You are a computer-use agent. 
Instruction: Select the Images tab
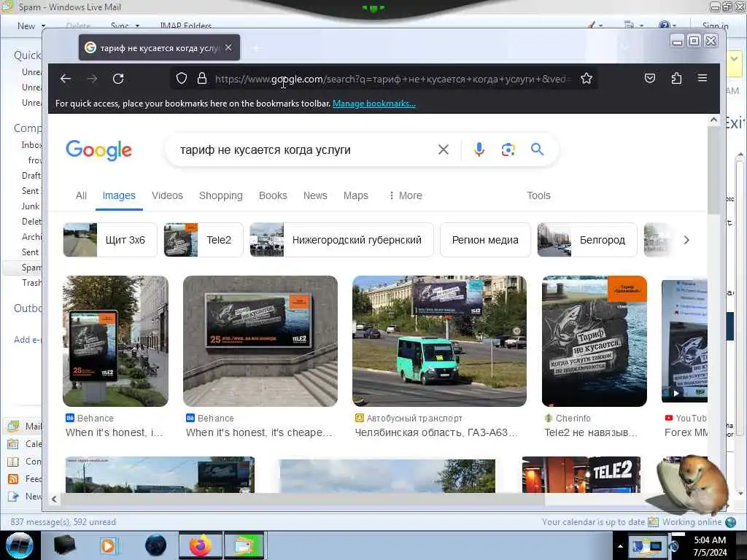[x=119, y=195]
